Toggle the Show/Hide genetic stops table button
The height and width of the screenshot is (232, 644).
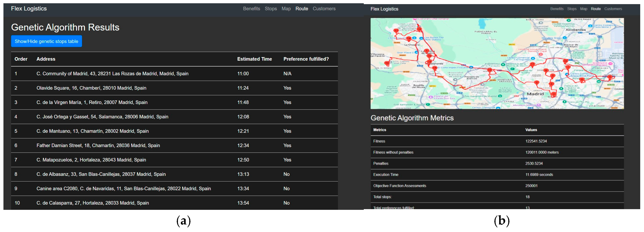[x=46, y=41]
